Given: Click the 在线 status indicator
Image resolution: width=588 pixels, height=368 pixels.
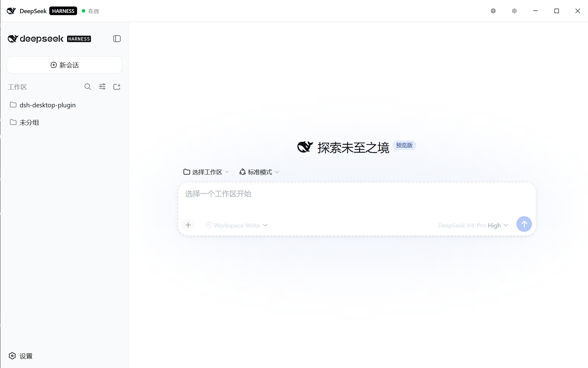Looking at the screenshot, I should pyautogui.click(x=90, y=11).
